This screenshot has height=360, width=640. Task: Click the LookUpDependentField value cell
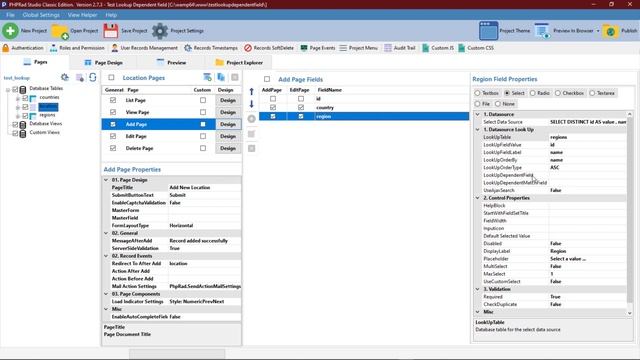pos(587,175)
